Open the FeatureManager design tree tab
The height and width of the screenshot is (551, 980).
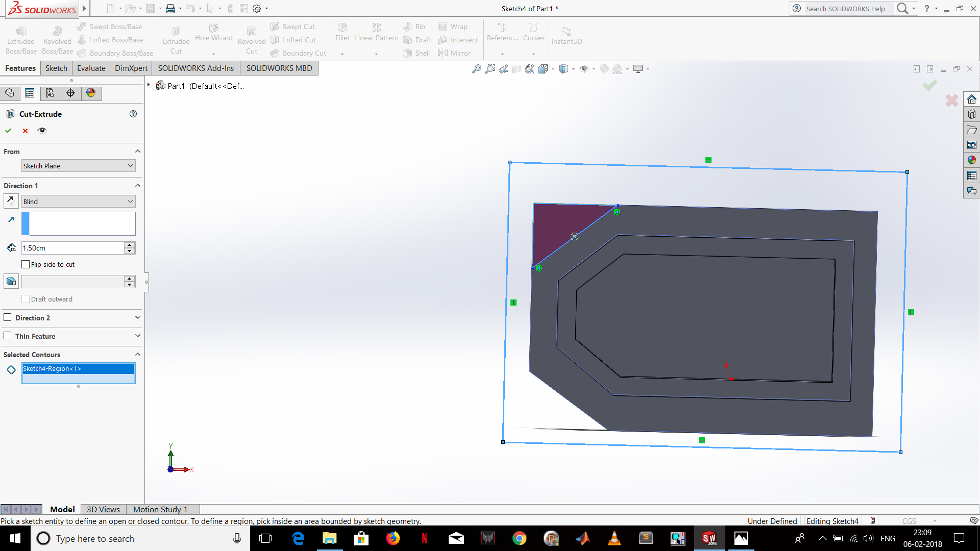10,93
